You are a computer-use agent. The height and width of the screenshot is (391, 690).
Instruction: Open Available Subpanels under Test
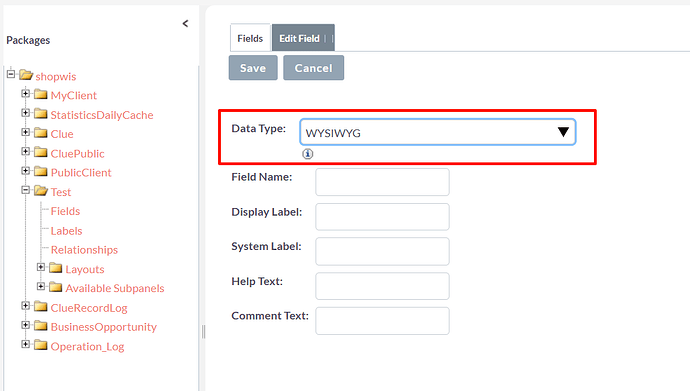click(115, 288)
